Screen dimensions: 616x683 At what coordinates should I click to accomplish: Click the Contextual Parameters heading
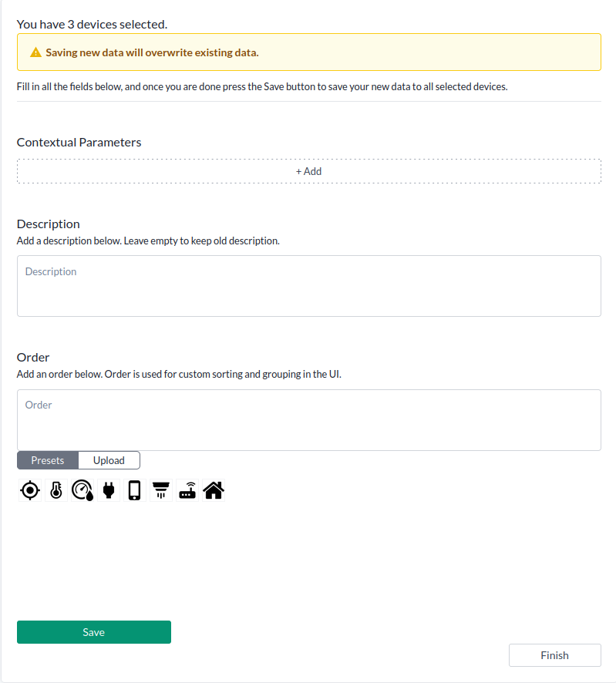(79, 142)
